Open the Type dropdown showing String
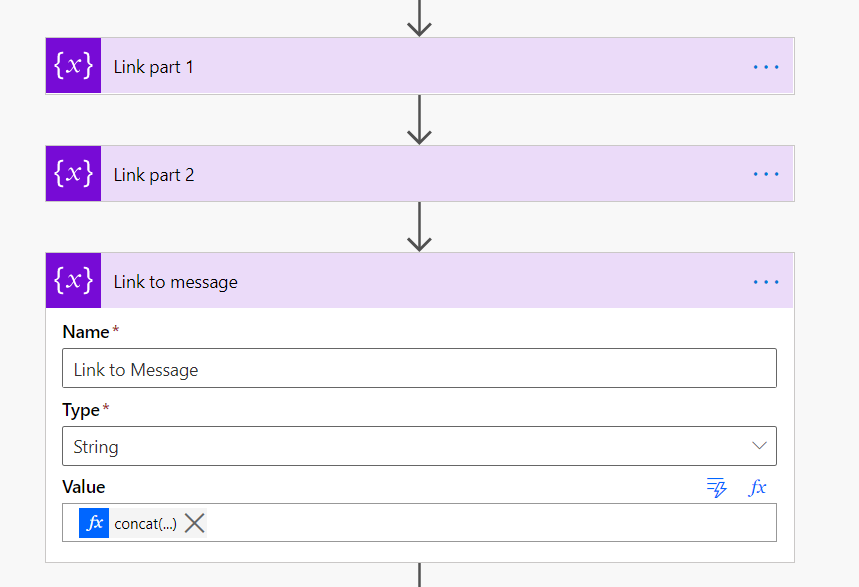 [400, 446]
